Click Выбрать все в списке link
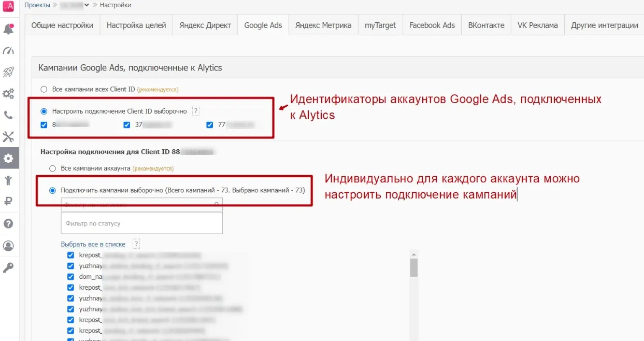This screenshot has width=644, height=341. click(93, 244)
